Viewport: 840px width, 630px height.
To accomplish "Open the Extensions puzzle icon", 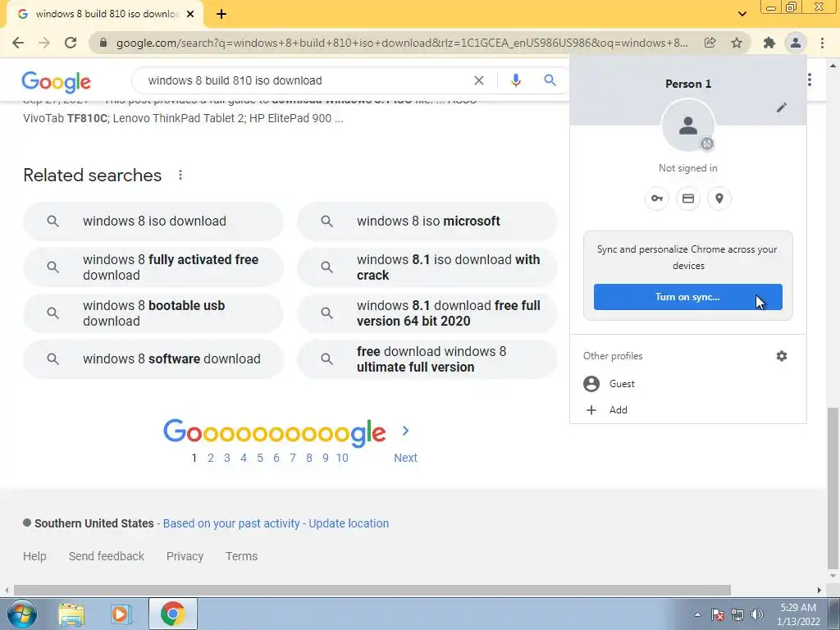I will [769, 43].
